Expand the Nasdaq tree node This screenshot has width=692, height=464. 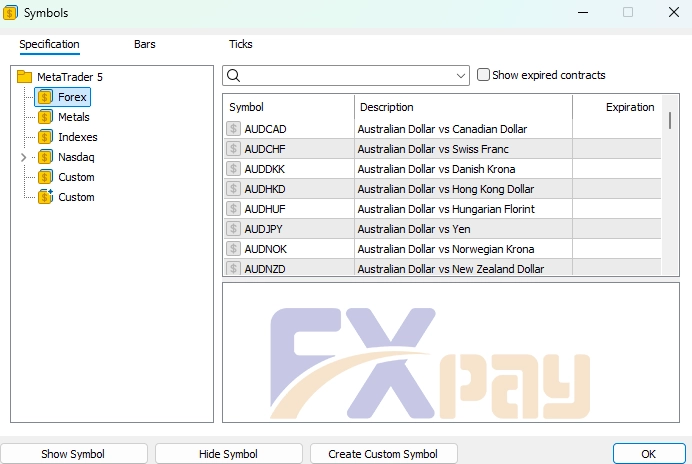click(23, 157)
